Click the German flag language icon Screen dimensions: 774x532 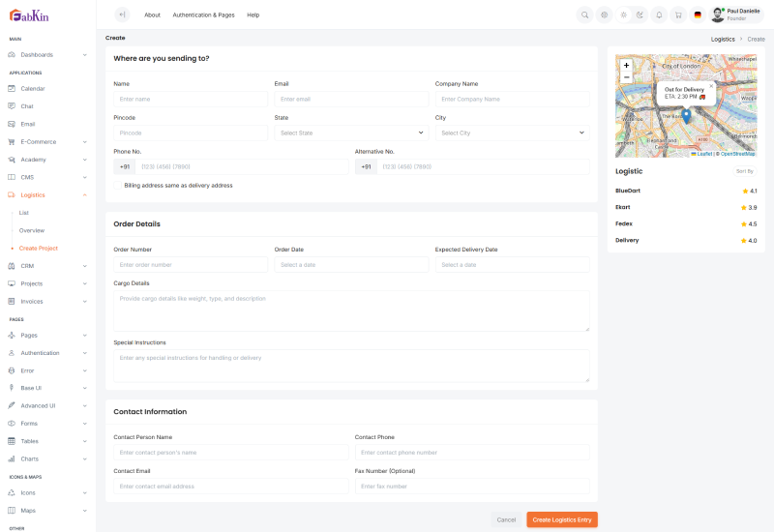698,15
